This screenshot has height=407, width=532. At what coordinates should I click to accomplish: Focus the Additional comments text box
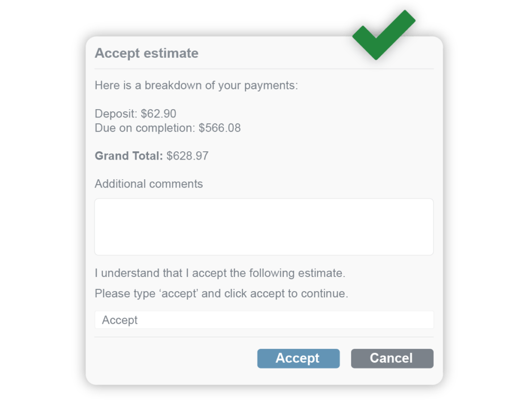tap(264, 227)
